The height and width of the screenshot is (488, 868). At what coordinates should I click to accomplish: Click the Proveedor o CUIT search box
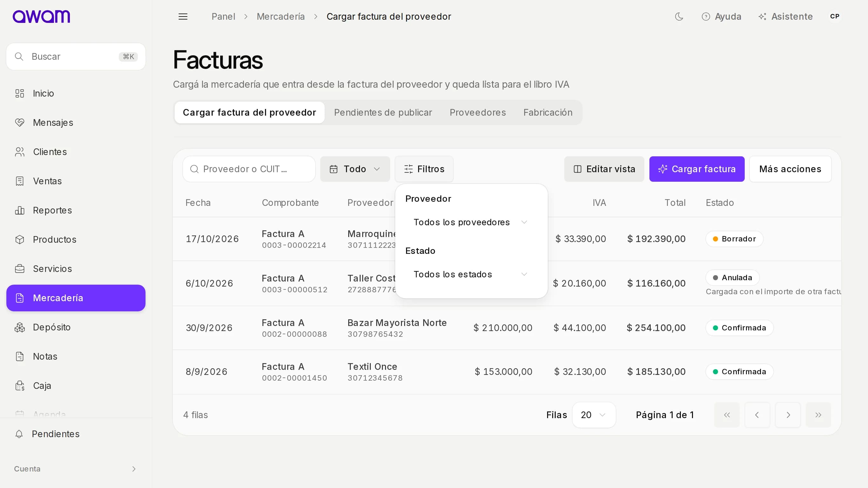click(249, 169)
